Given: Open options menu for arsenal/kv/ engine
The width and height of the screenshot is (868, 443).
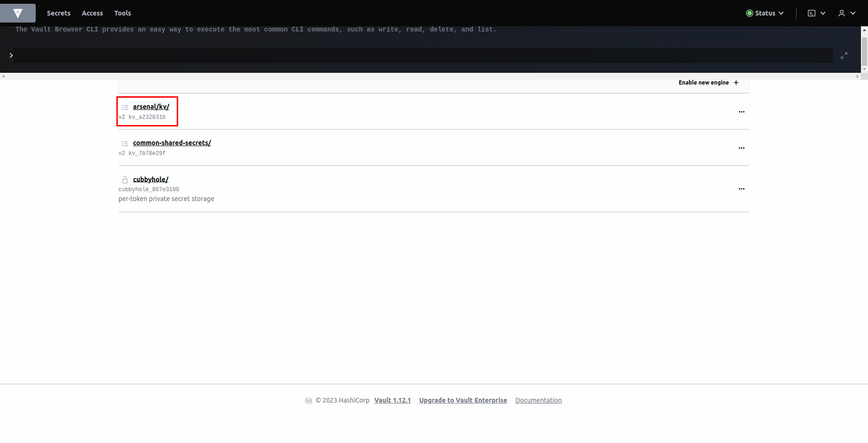Looking at the screenshot, I should [x=741, y=112].
